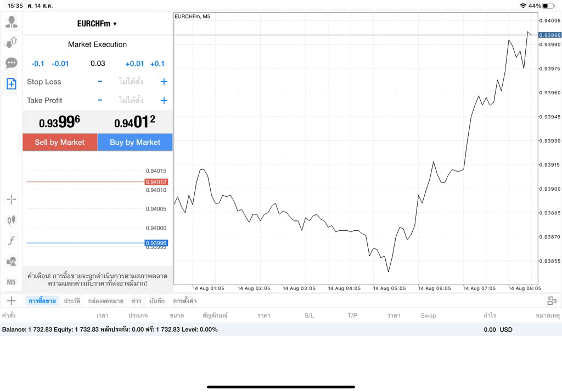Select the new order document icon
The image size is (562, 392).
12,84
